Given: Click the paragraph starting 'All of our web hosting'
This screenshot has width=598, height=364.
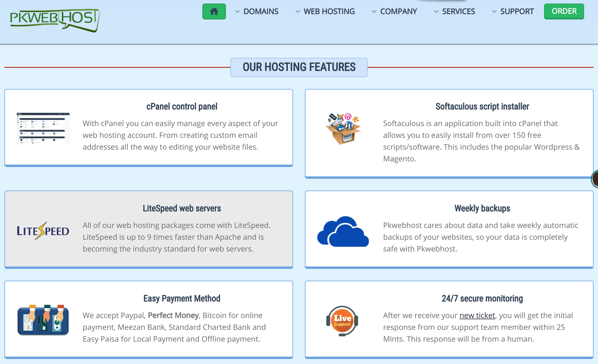Looking at the screenshot, I should pyautogui.click(x=176, y=237).
